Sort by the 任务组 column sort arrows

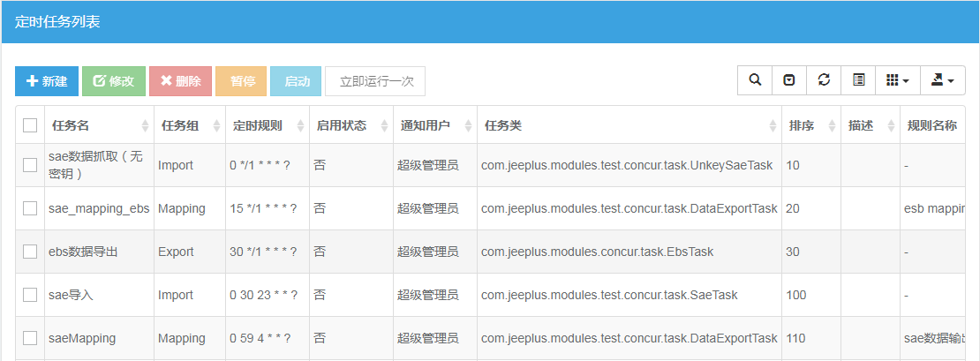217,125
